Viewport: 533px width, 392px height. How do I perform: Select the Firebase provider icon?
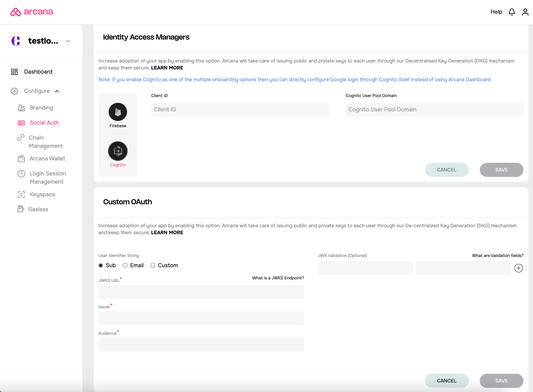(118, 112)
